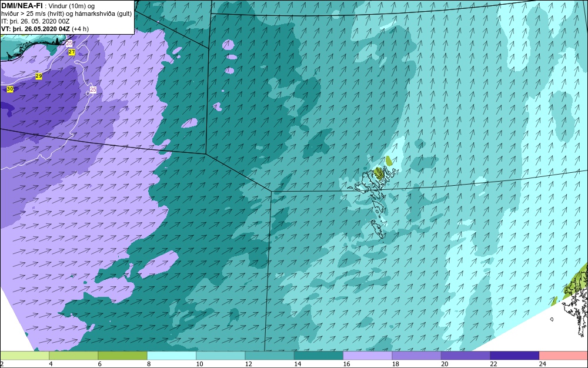588x368 pixels.
Task: Click the pink above-24 legend swatch
Action: click(564, 356)
